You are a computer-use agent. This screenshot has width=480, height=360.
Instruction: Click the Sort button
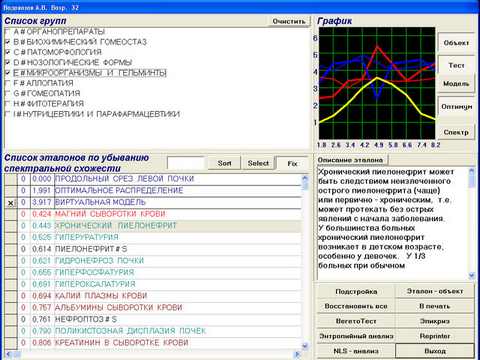point(224,163)
